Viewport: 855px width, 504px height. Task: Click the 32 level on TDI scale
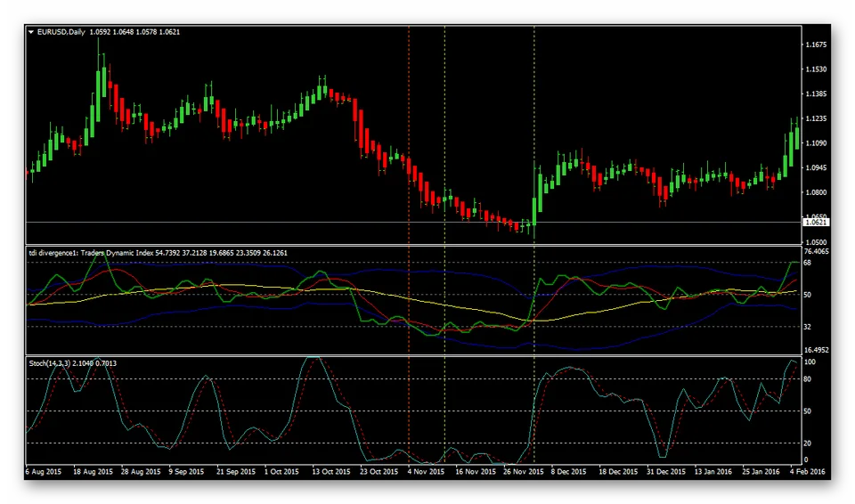coord(808,327)
